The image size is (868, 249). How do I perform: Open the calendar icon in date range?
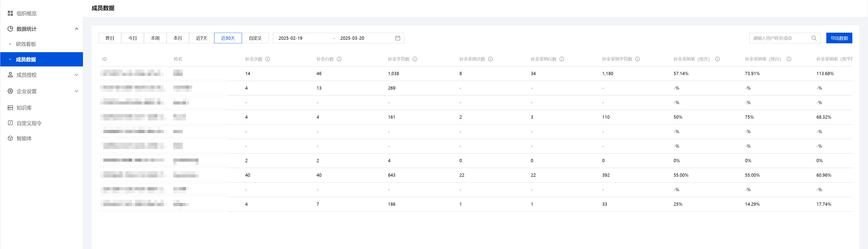[398, 38]
